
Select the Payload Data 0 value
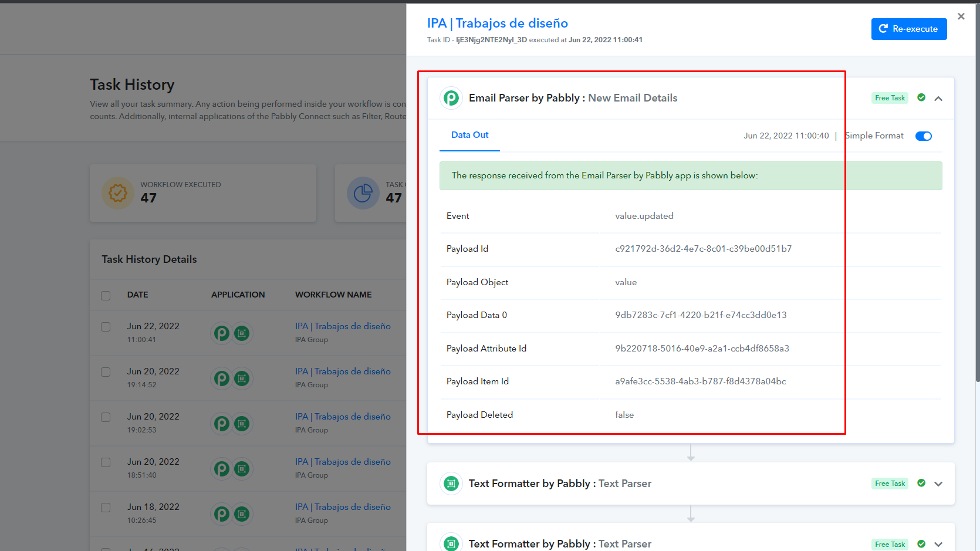point(701,315)
